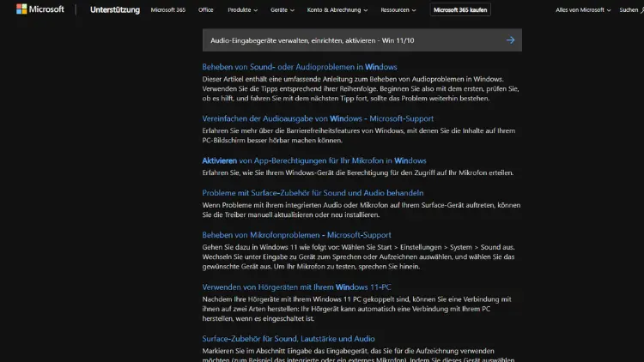Submit search with the blue arrow icon
The image size is (644, 362).
pos(510,40)
